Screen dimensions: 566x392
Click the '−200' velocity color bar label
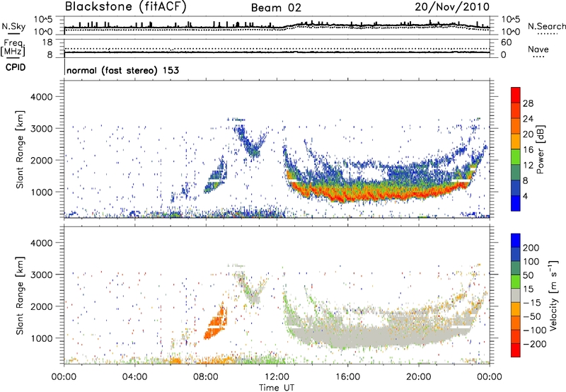click(535, 344)
